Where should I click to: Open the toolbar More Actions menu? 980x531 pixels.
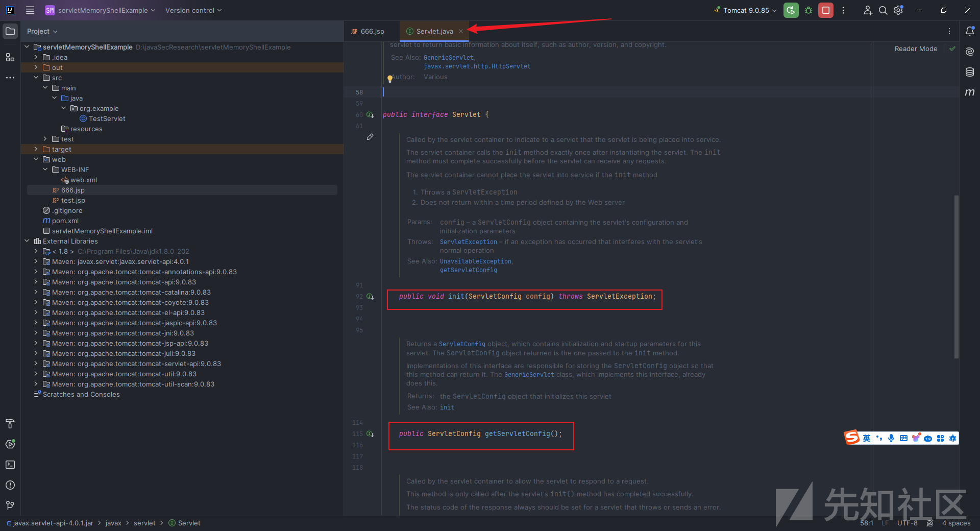point(843,10)
